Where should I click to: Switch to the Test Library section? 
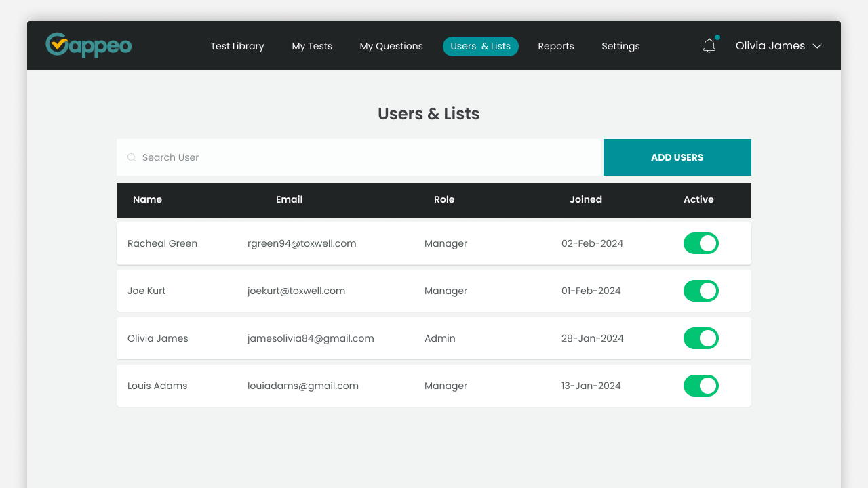pos(237,46)
